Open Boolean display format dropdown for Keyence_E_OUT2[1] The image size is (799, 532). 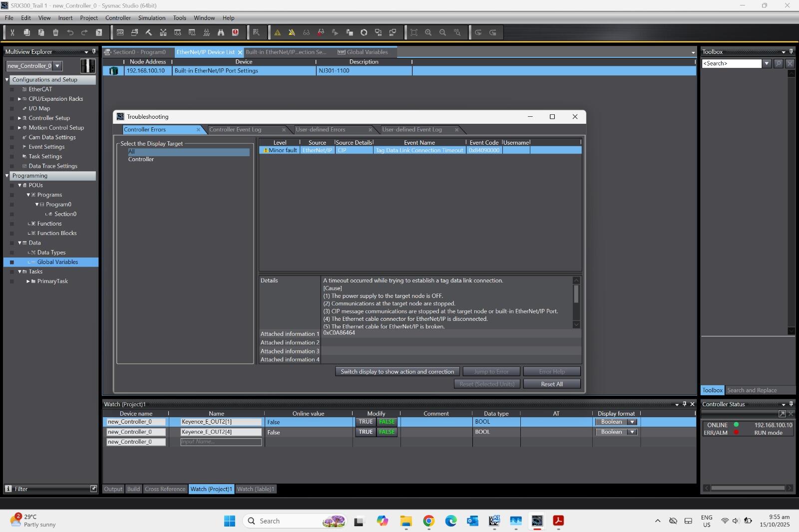click(x=632, y=422)
